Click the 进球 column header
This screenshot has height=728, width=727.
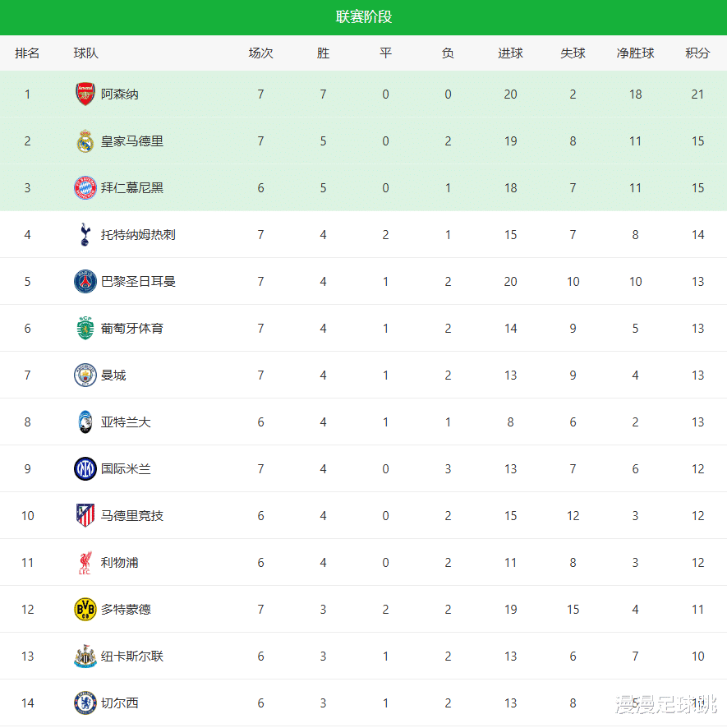point(510,53)
